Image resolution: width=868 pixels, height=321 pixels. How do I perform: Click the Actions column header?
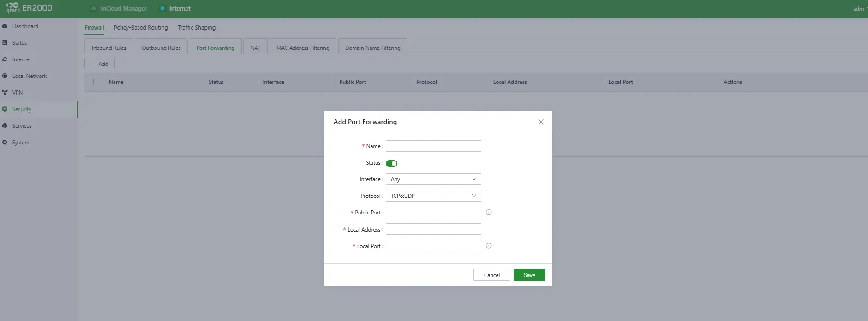point(733,82)
